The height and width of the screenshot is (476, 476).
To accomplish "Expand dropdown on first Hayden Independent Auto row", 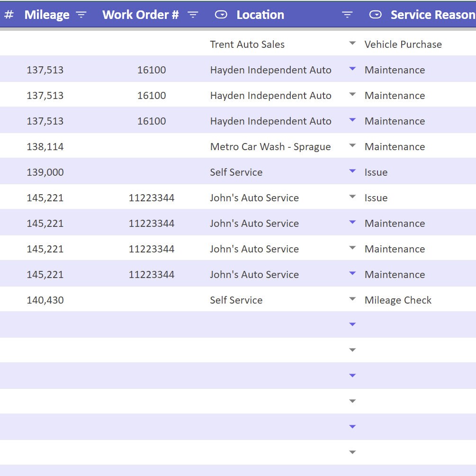I will 352,69.
